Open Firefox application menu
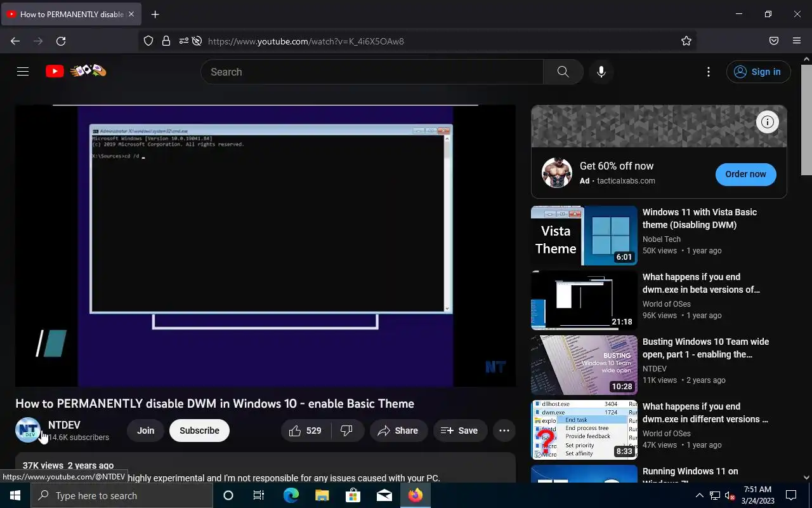This screenshot has height=508, width=812. tap(797, 41)
